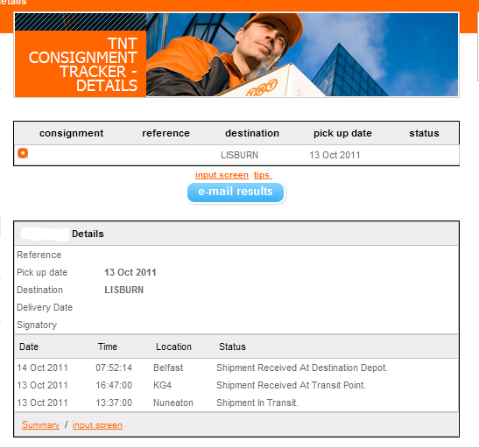
Task: Click the 'e-mail results' button
Action: click(236, 192)
